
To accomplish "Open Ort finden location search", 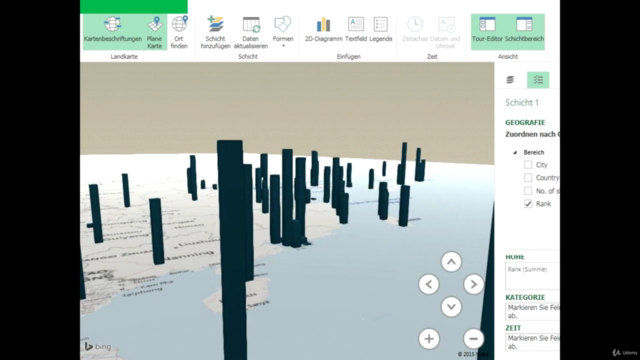I will (x=179, y=32).
